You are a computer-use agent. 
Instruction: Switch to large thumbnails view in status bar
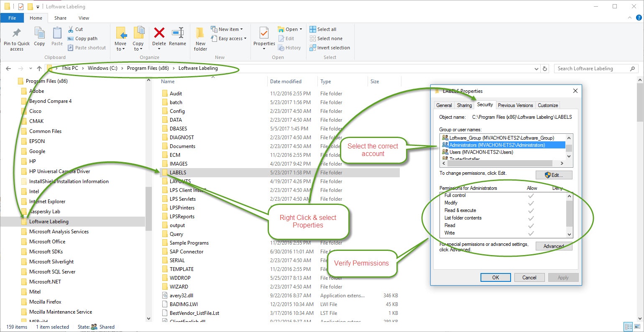pyautogui.click(x=637, y=327)
